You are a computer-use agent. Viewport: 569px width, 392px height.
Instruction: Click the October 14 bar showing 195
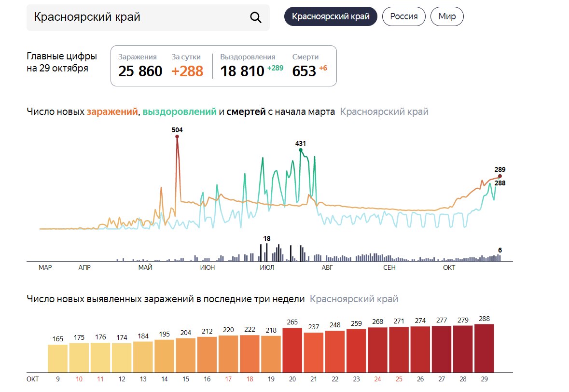164,355
